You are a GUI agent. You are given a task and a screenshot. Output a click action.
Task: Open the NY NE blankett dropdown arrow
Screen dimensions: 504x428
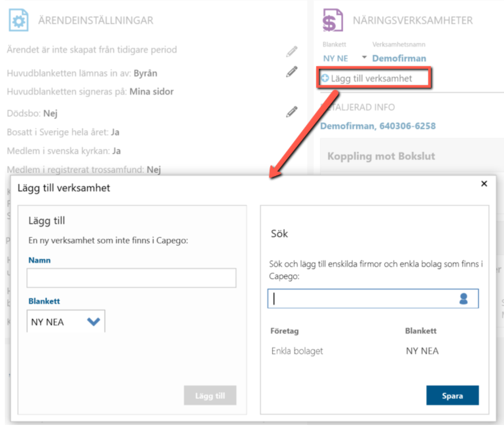click(364, 58)
